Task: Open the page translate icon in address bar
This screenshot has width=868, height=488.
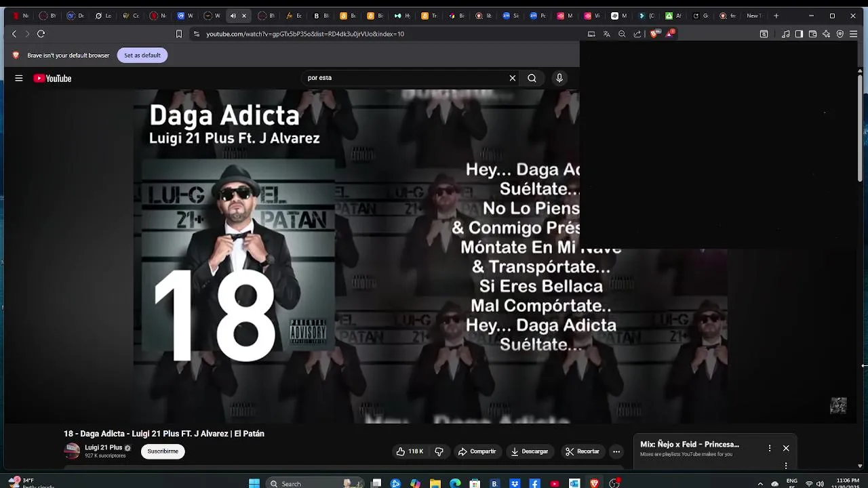Action: coord(606,34)
